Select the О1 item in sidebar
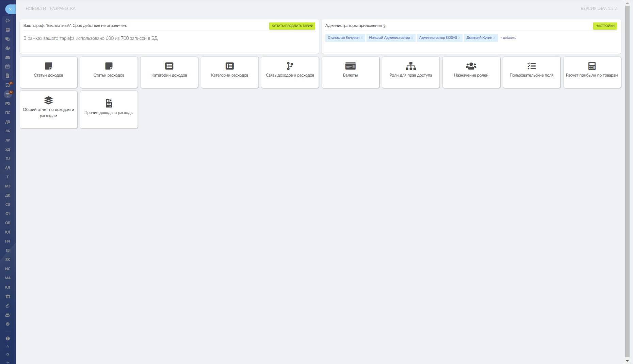The image size is (633, 364). click(7, 214)
